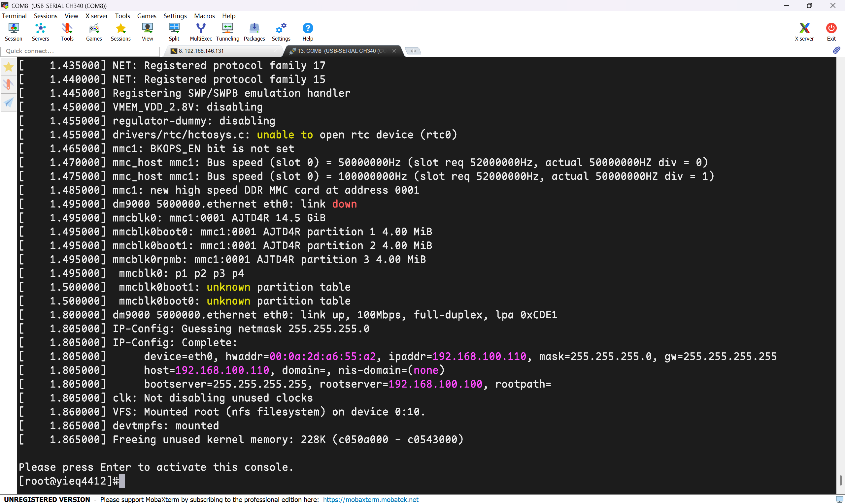Switch to the 192.168.146.131 tab
The image size is (845, 504).
(x=201, y=51)
